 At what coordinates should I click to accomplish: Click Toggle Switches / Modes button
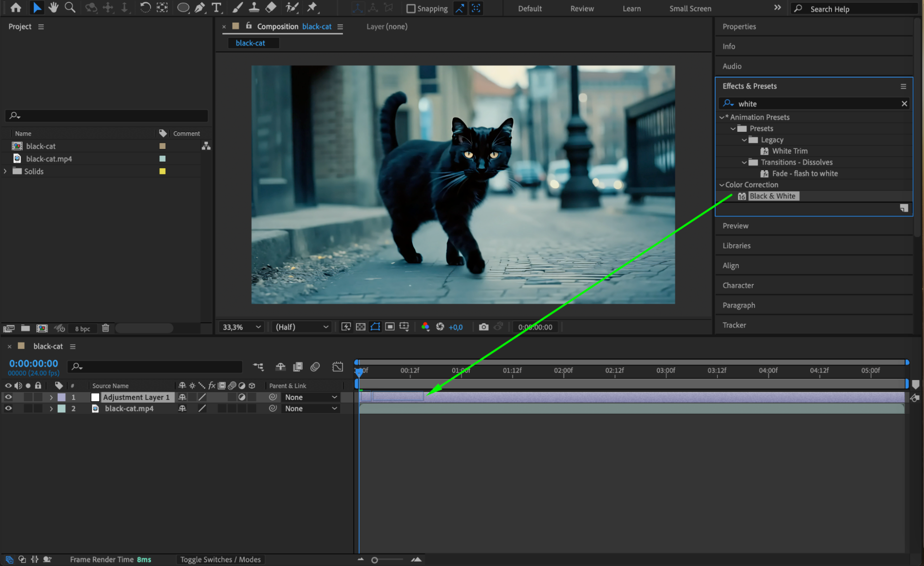(x=220, y=560)
